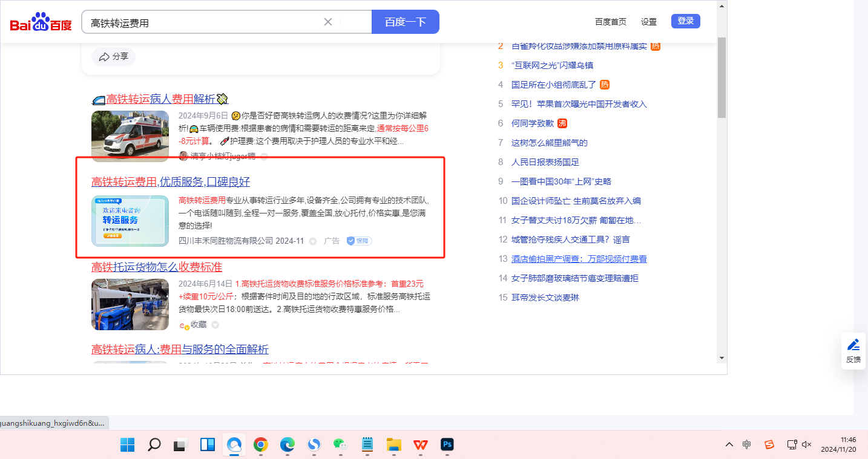Click the 反馈 feedback icon

[853, 351]
